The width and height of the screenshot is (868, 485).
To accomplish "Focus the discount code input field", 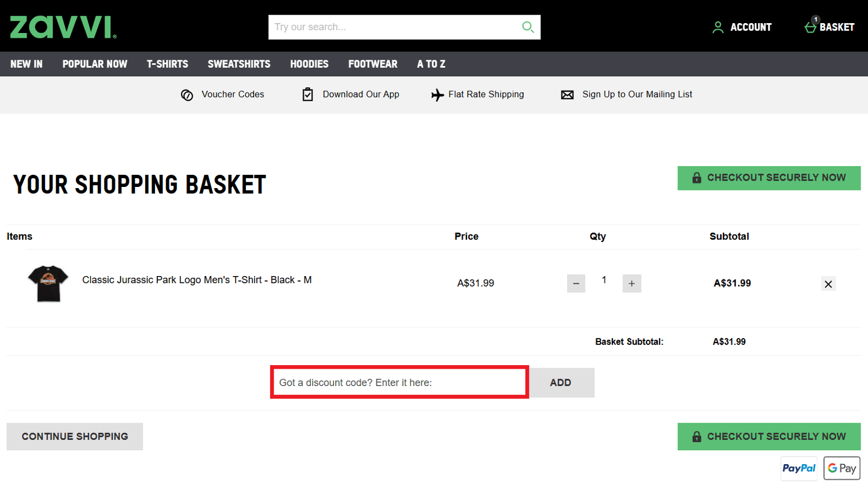I will 399,383.
